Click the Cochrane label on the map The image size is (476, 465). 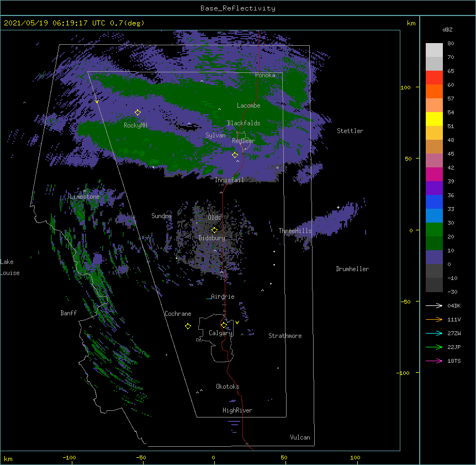tap(178, 314)
